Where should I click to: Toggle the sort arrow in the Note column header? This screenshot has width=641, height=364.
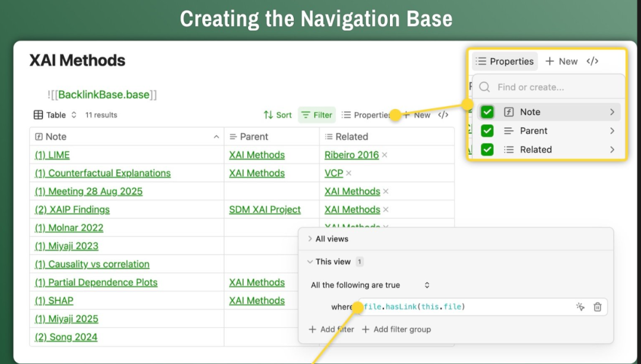point(216,137)
